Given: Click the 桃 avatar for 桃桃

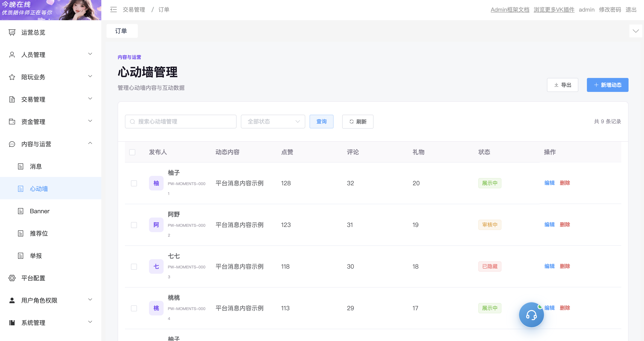Looking at the screenshot, I should pos(156,308).
